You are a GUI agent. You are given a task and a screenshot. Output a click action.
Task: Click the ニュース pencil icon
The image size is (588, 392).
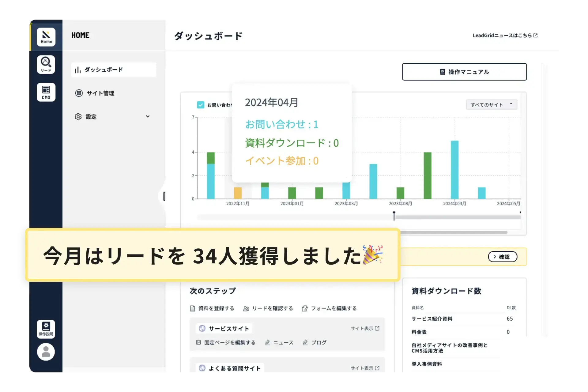267,342
